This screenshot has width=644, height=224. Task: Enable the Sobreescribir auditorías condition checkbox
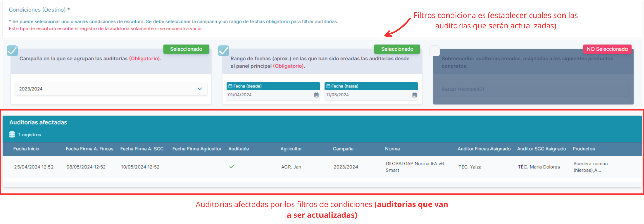[435, 51]
